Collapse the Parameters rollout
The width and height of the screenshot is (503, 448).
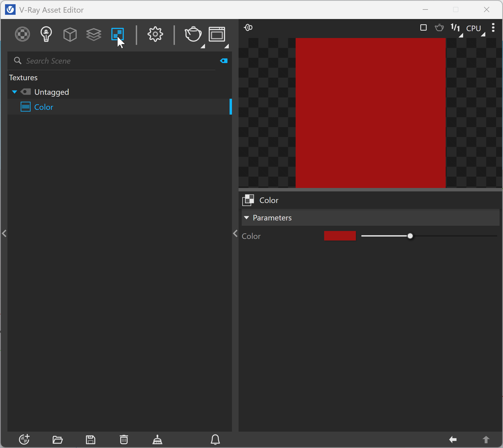tap(246, 218)
